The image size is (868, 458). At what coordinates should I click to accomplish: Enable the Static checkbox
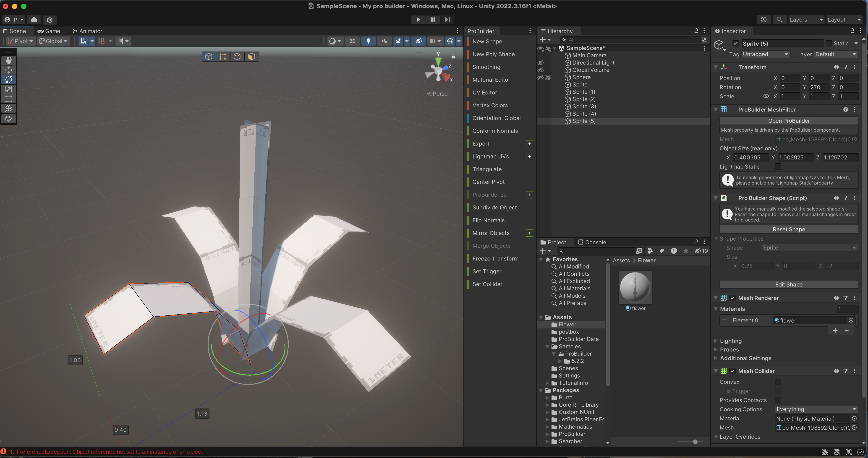click(829, 43)
